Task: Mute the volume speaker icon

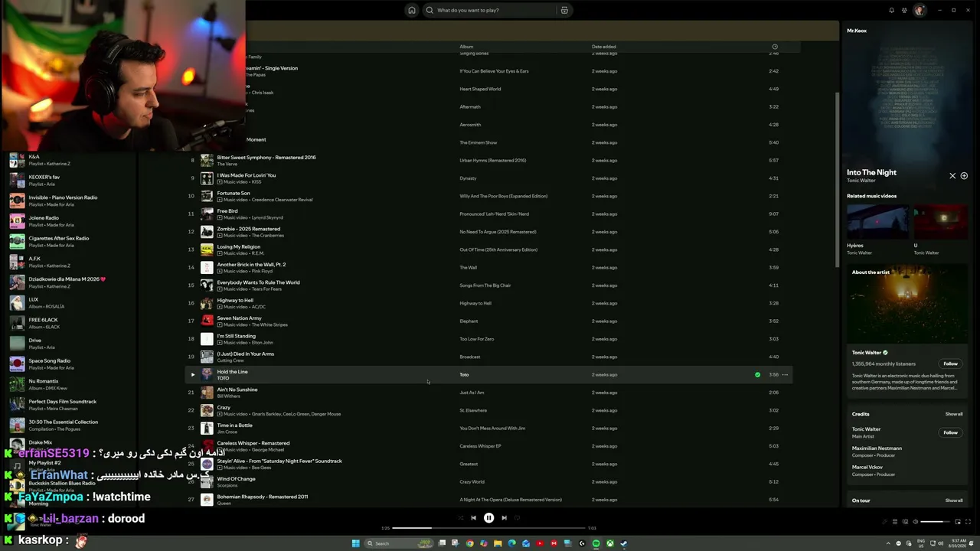Action: click(x=914, y=522)
